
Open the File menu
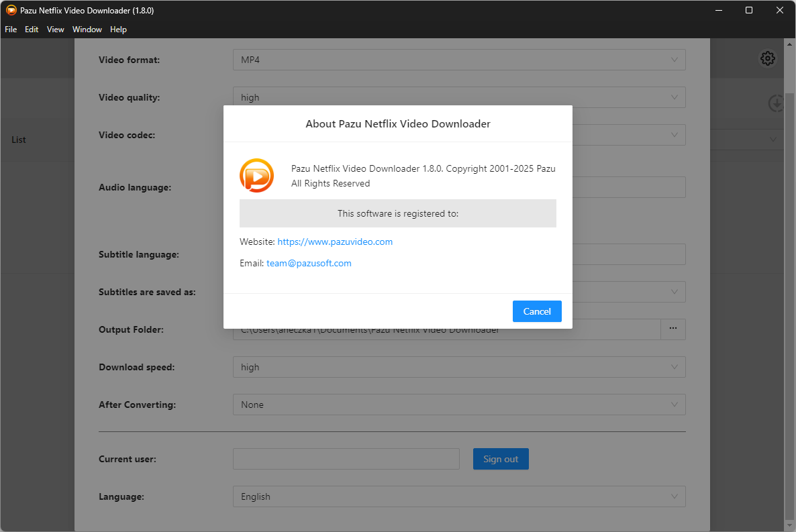[11, 30]
